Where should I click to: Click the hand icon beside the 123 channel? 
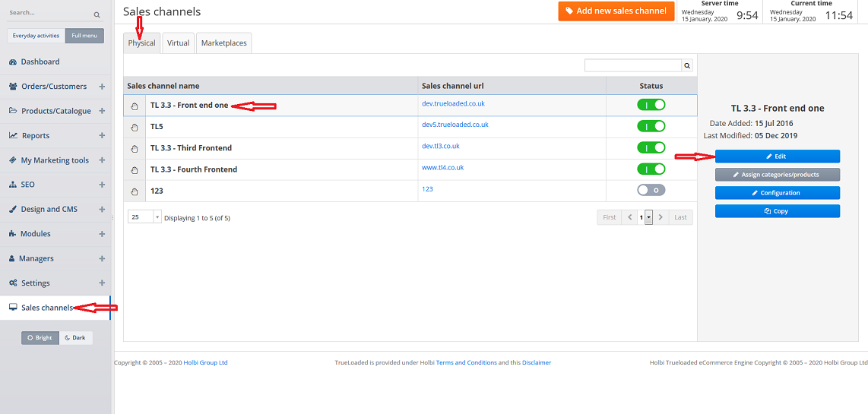pos(135,191)
